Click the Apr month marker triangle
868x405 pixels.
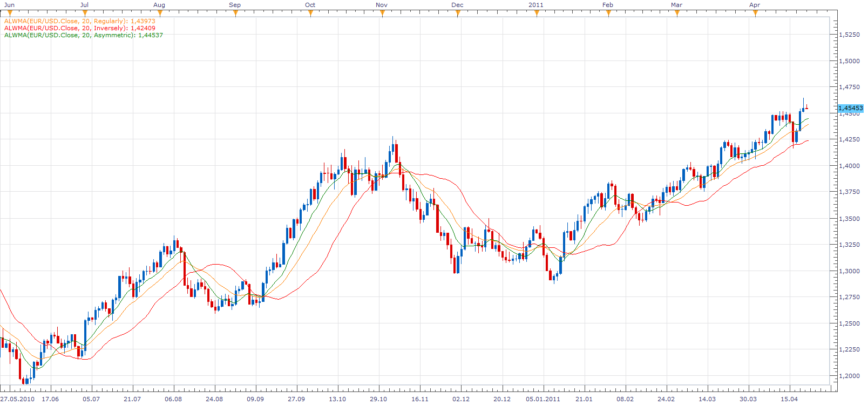pos(755,13)
